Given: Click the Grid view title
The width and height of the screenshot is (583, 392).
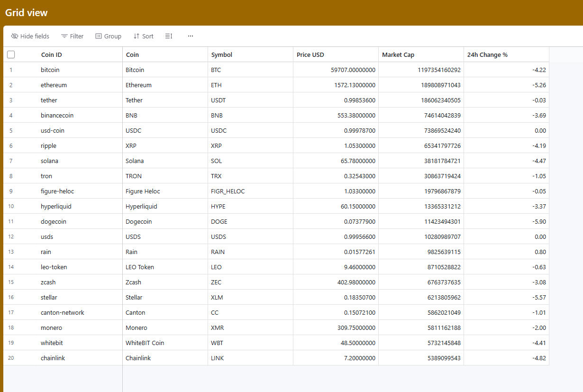Looking at the screenshot, I should click(x=27, y=13).
